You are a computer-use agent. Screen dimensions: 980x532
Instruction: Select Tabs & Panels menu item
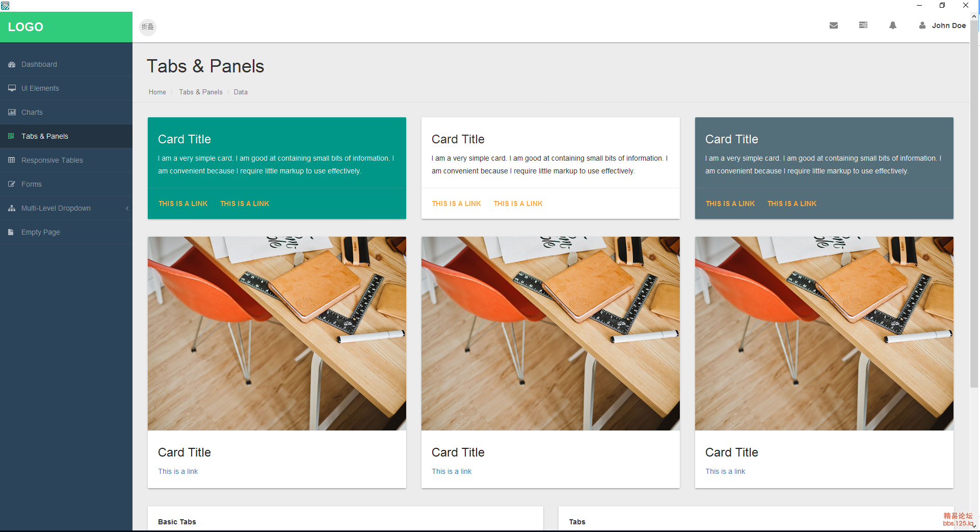66,136
